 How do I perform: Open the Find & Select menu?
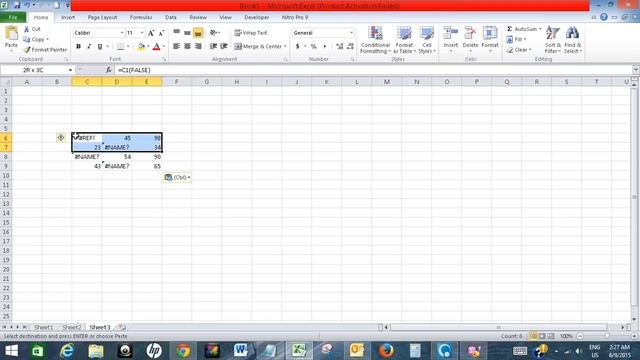(573, 40)
